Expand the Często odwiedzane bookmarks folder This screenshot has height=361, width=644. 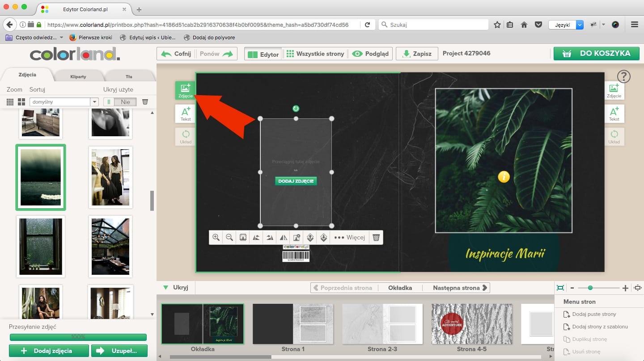click(34, 38)
